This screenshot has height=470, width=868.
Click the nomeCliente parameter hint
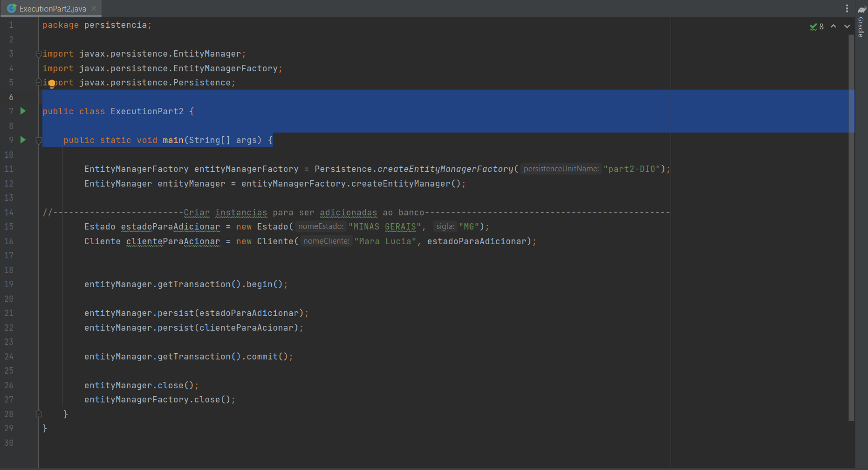pyautogui.click(x=326, y=241)
